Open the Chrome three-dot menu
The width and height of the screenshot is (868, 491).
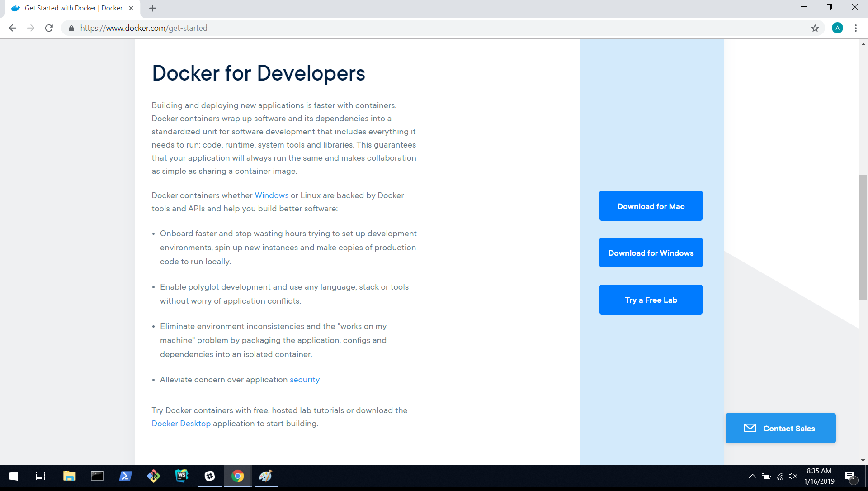[856, 28]
